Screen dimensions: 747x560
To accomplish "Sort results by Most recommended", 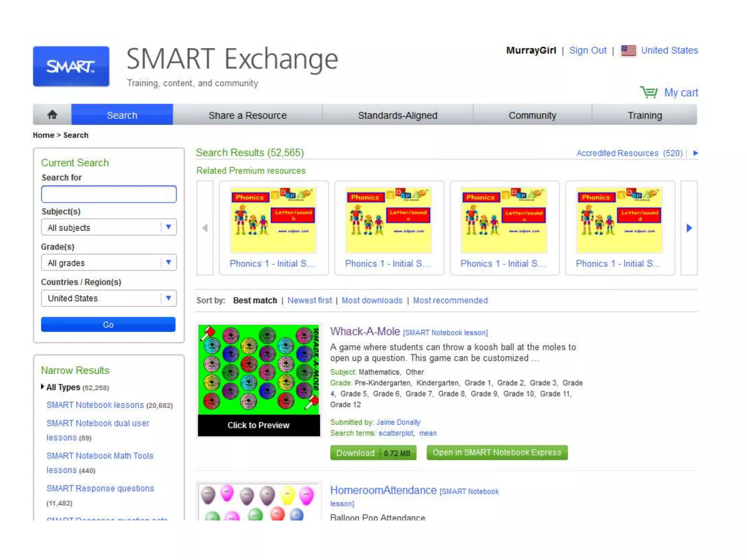I will click(450, 300).
